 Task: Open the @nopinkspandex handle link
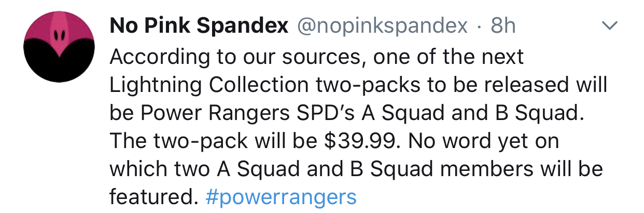pos(382,26)
